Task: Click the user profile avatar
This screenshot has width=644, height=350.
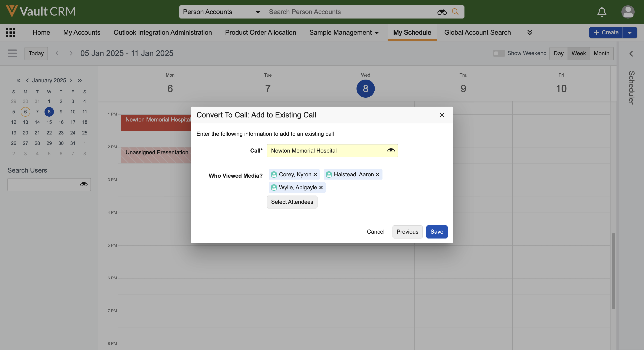Action: coord(628,12)
